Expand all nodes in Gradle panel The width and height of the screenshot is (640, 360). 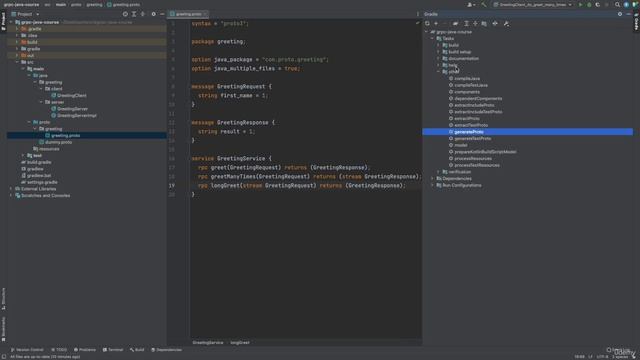[x=467, y=24]
